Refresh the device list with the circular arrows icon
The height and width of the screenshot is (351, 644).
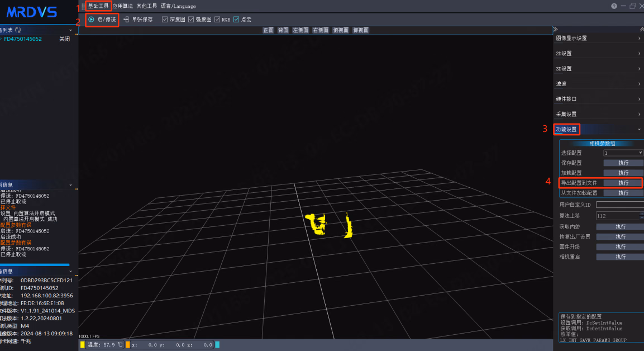[x=18, y=30]
